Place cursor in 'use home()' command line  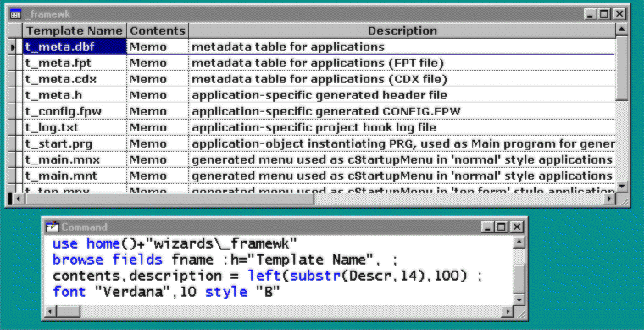pos(175,243)
